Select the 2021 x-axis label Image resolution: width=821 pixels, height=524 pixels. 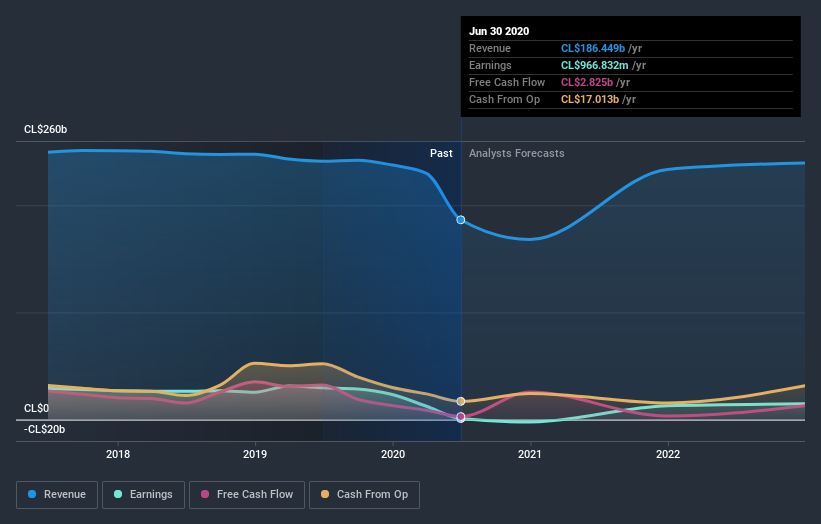(530, 454)
